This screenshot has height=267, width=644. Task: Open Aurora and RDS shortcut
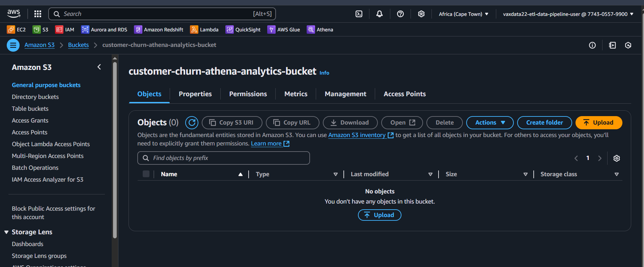pos(104,30)
